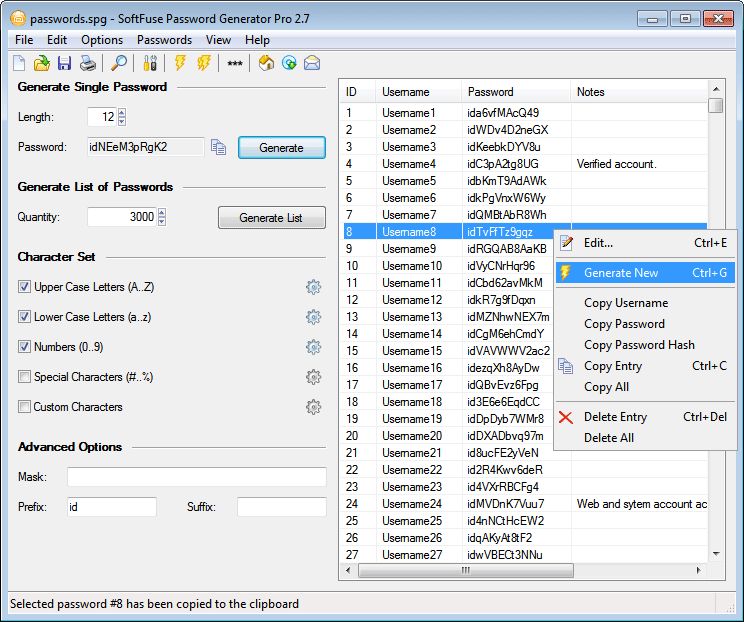Choose Delete Entry in context menu
Image resolution: width=744 pixels, height=622 pixels.
pyautogui.click(x=645, y=417)
